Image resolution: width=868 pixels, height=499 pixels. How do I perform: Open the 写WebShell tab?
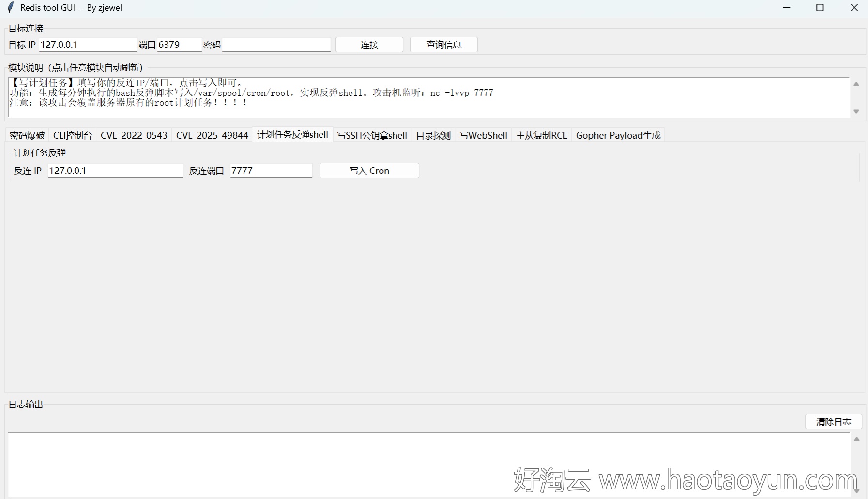click(x=483, y=135)
